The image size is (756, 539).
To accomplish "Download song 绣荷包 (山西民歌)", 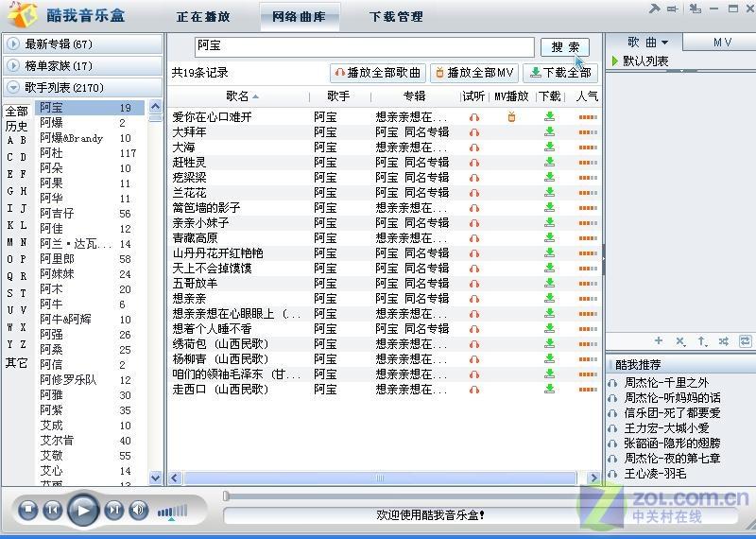I will pos(549,343).
